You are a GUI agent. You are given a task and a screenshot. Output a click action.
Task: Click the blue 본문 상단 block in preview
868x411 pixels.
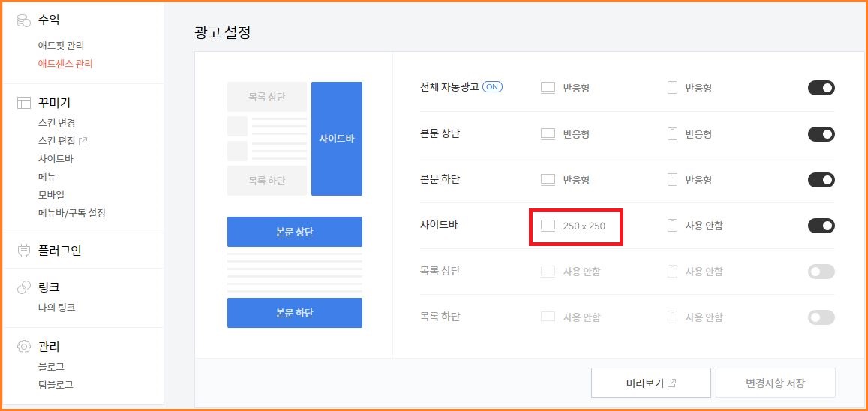295,232
